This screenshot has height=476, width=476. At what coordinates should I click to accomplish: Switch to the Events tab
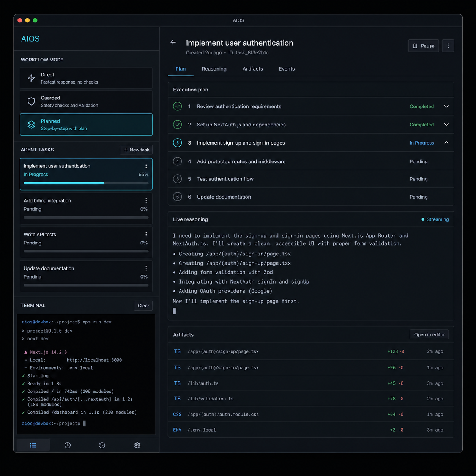[287, 69]
